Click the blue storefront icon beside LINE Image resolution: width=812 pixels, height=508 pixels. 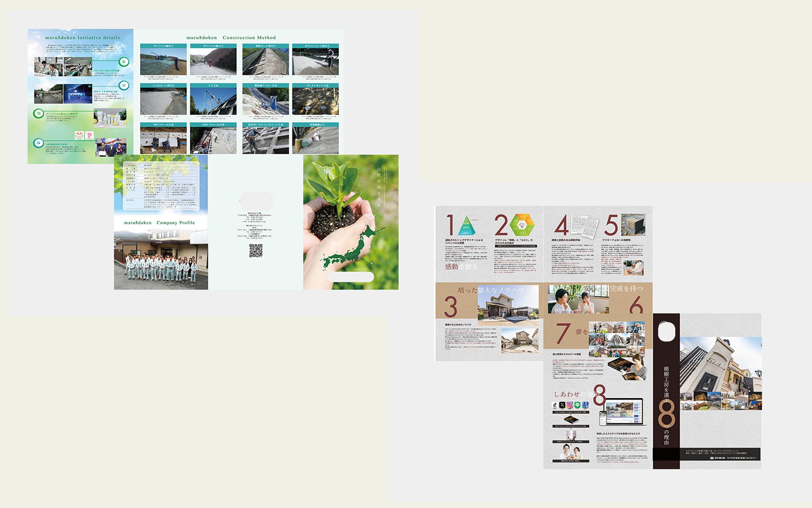(x=585, y=405)
